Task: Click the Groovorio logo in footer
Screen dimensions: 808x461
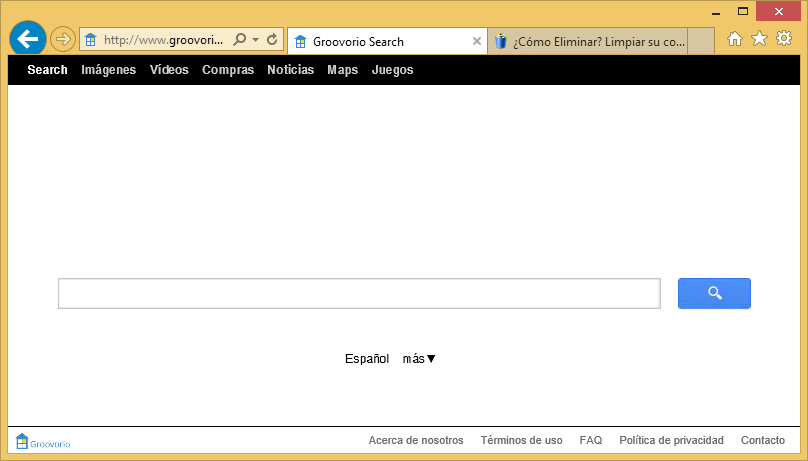Action: coord(43,441)
